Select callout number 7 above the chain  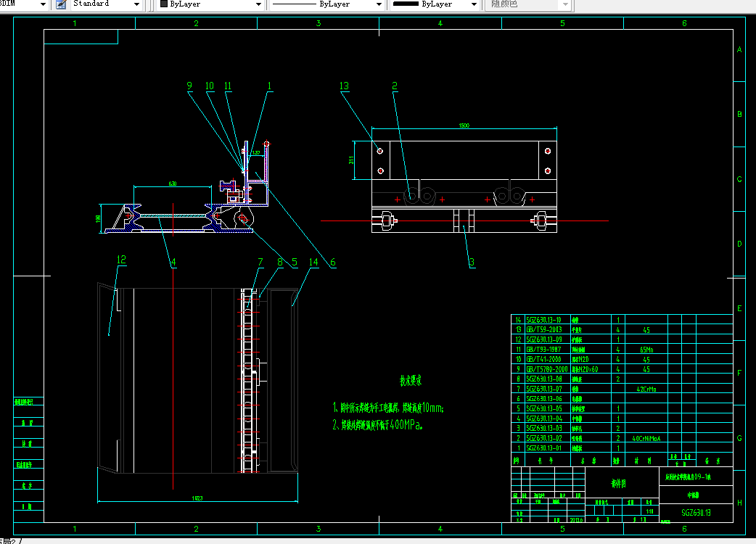pyautogui.click(x=260, y=262)
